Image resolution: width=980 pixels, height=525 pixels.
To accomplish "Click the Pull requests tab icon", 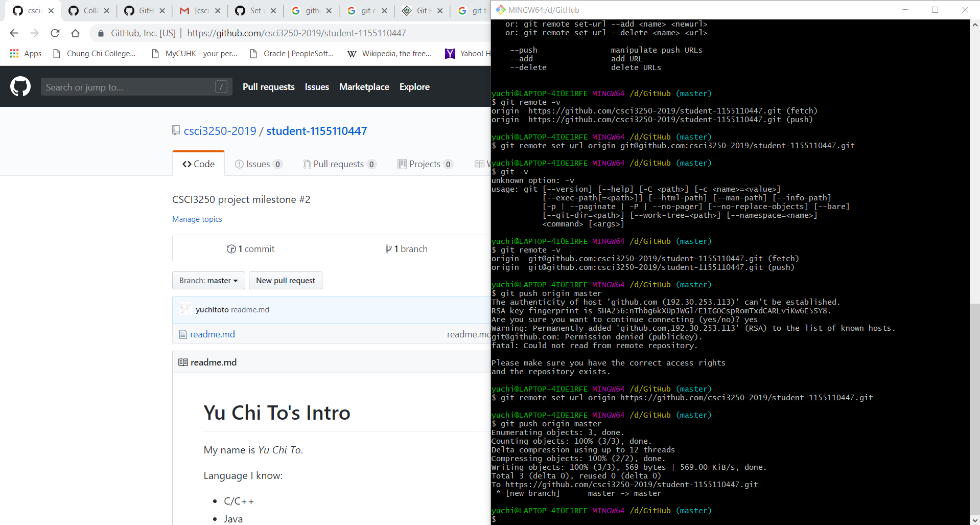I will coord(307,164).
